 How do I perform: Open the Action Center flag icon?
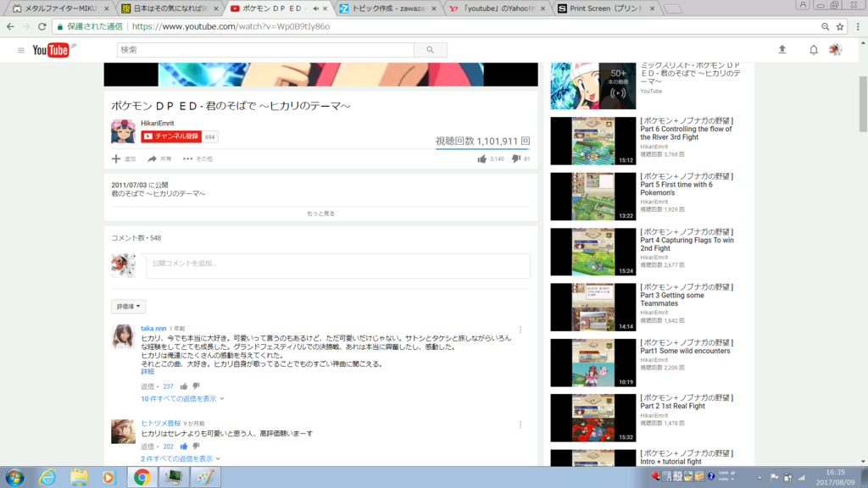click(774, 477)
